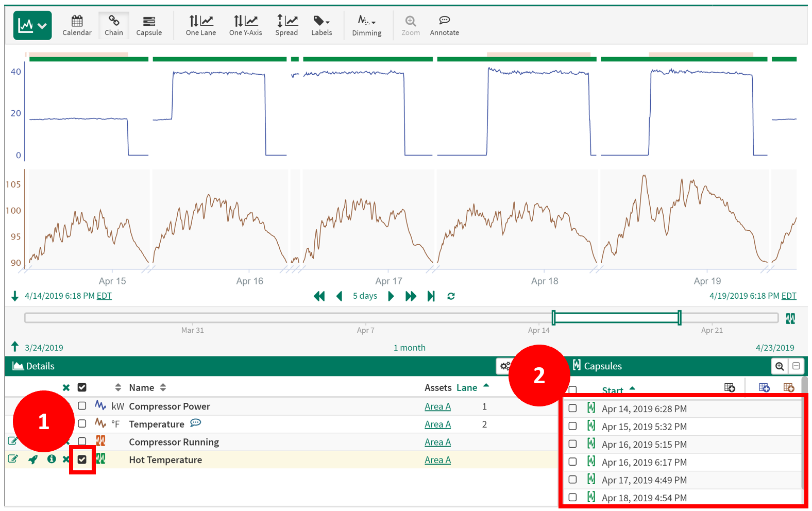This screenshot has width=812, height=511.
Task: Open the trend view type dropdown
Action: tap(32, 25)
